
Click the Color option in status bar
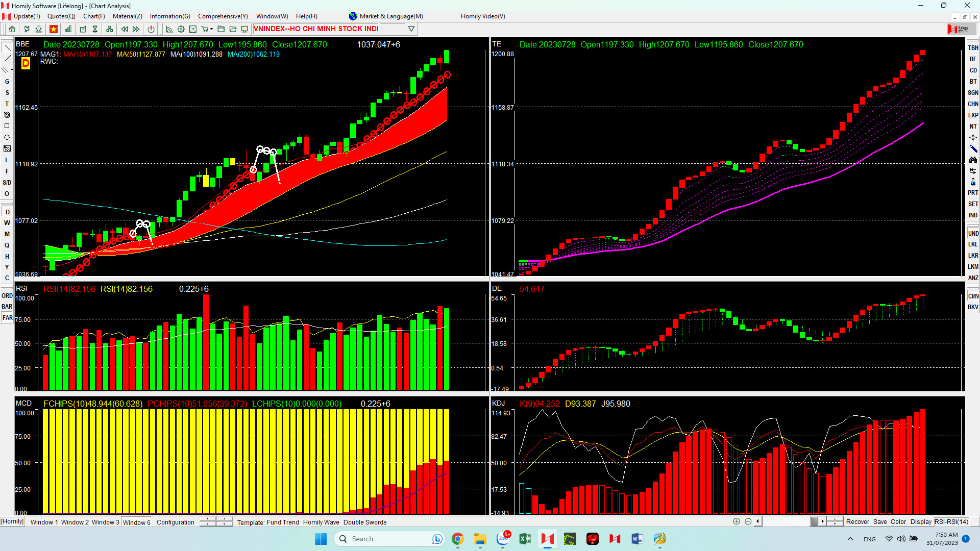click(x=898, y=521)
